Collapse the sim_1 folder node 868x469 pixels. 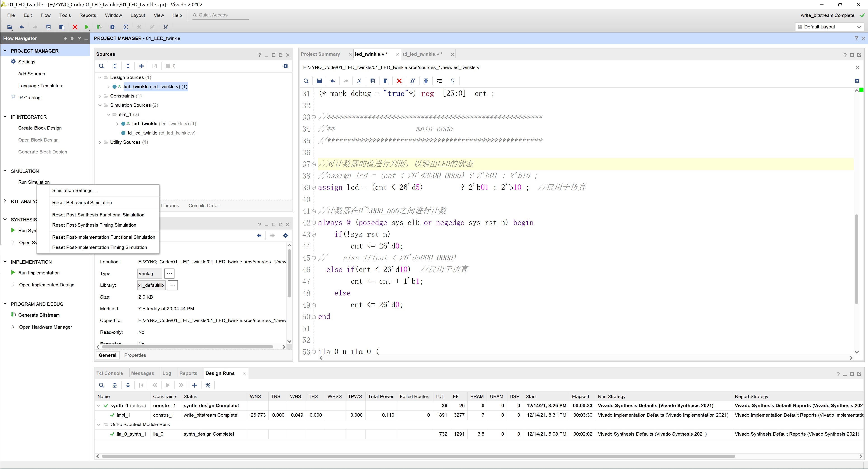pyautogui.click(x=109, y=114)
